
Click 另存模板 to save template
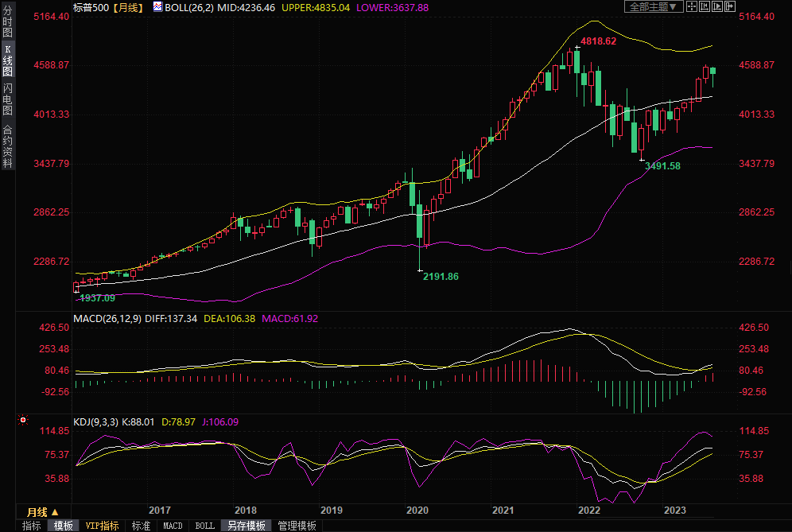click(247, 526)
